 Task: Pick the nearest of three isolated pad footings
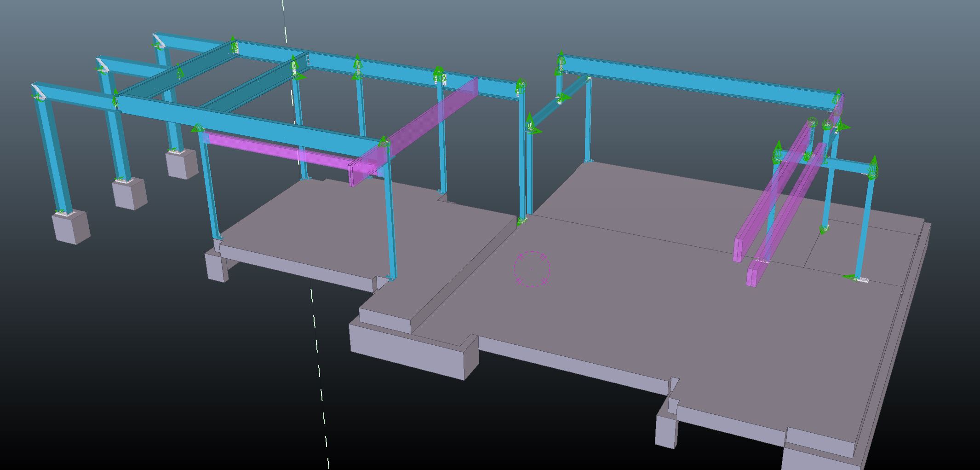[x=71, y=227]
